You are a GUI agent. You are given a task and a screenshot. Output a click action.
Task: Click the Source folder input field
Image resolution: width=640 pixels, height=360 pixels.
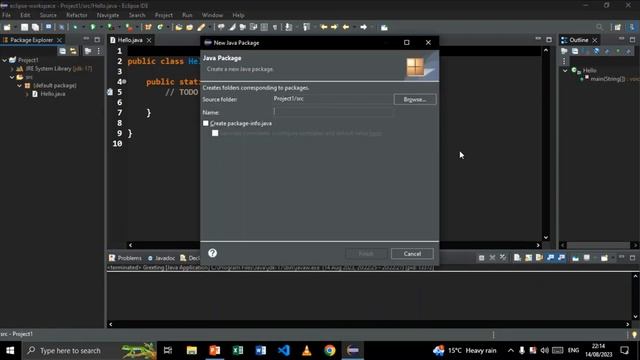tap(333, 99)
